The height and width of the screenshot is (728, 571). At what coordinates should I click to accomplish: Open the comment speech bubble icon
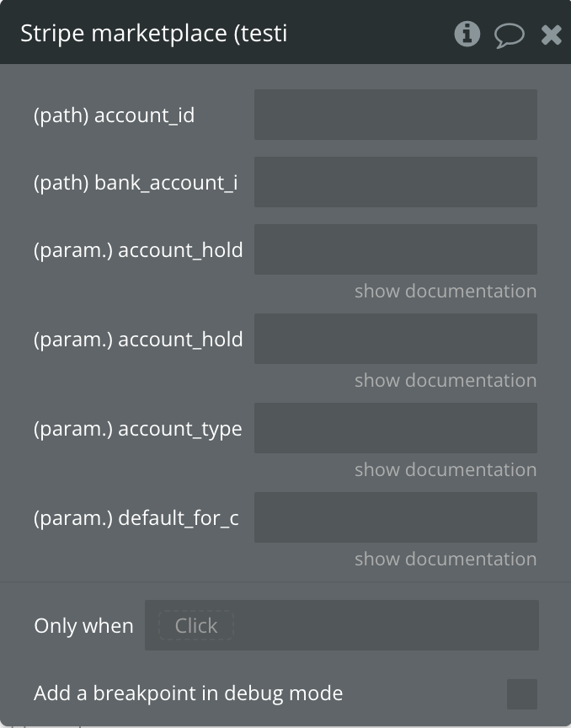510,35
